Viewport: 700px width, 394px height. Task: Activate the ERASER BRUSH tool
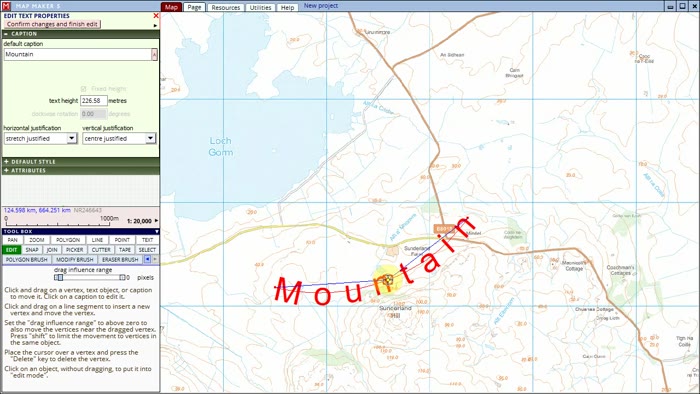click(120, 260)
